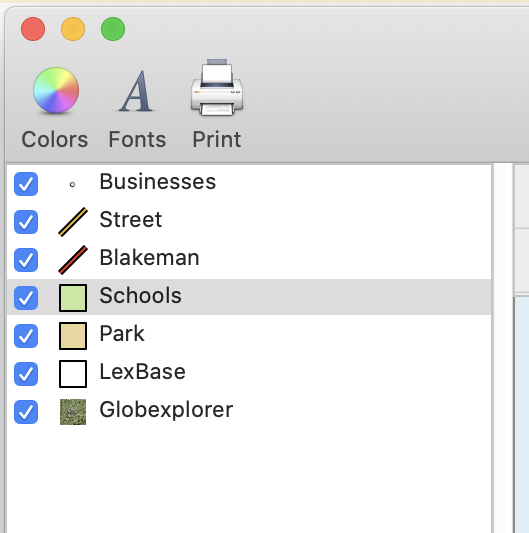Open the Colors panel via color wheel icon

click(x=56, y=90)
